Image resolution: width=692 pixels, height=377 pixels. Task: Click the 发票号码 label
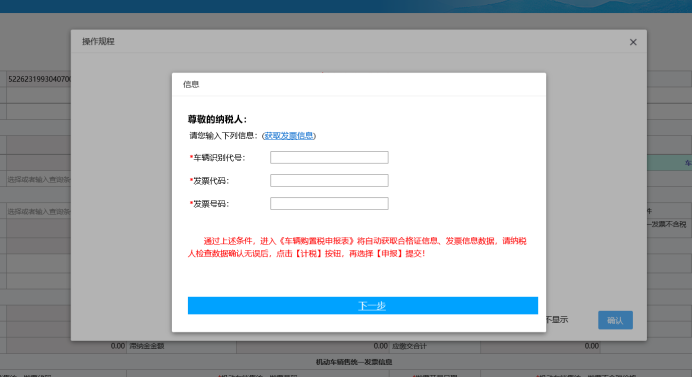[x=210, y=204]
